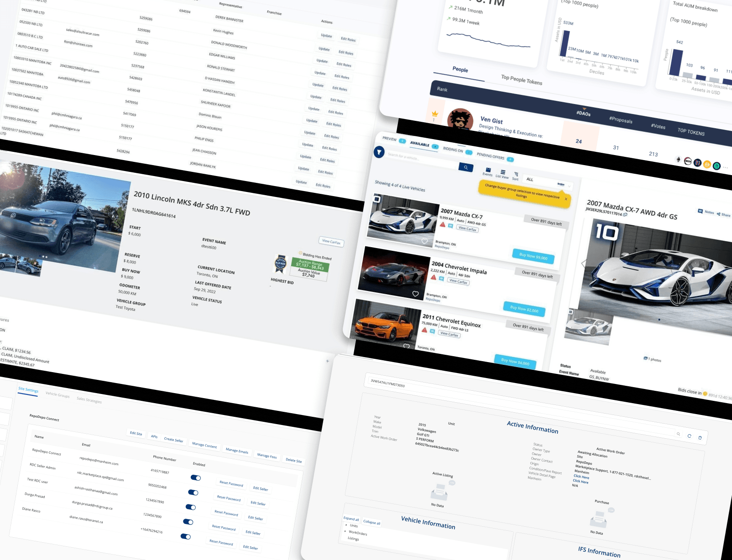Click Manage Fees button
This screenshot has width=732, height=560.
(x=267, y=455)
